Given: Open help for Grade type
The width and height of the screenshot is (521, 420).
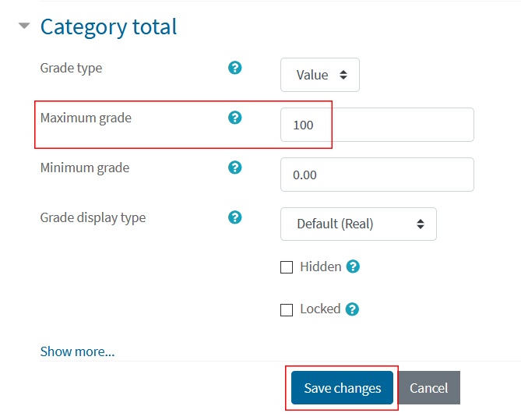Looking at the screenshot, I should click(234, 68).
